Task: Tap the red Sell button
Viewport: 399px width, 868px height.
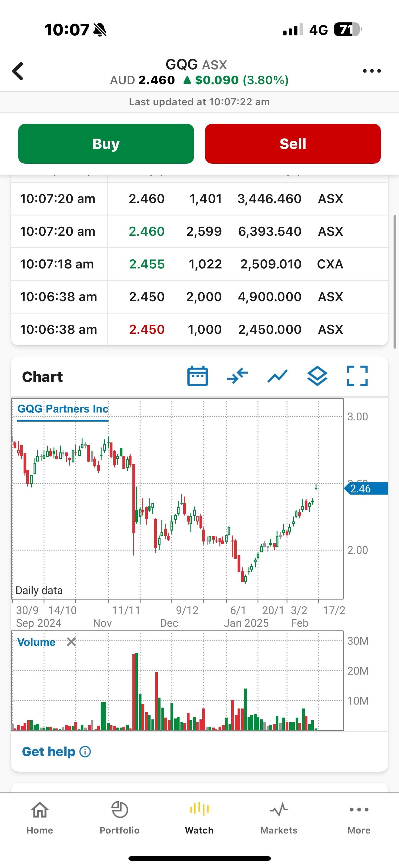Action: (x=293, y=144)
